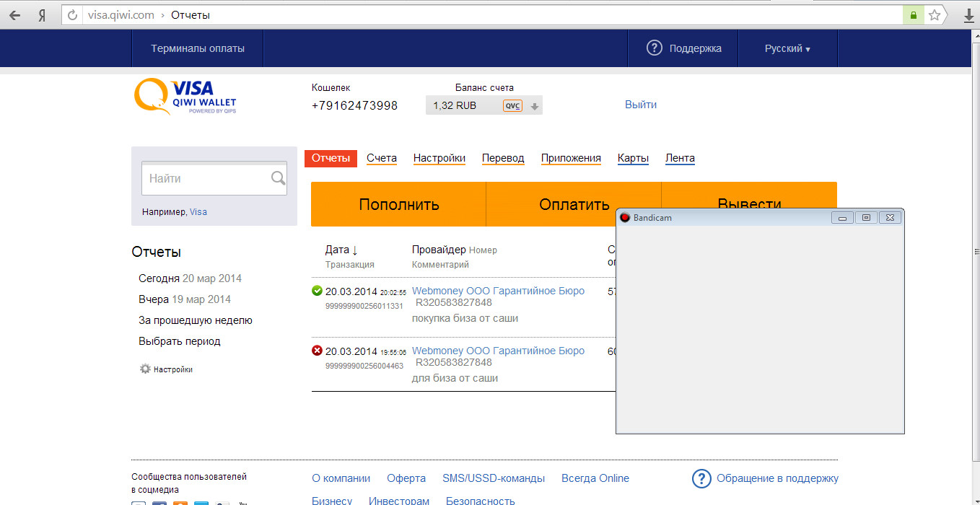Image resolution: width=980 pixels, height=505 pixels.
Task: Switch to the Счета tab
Action: 382,158
